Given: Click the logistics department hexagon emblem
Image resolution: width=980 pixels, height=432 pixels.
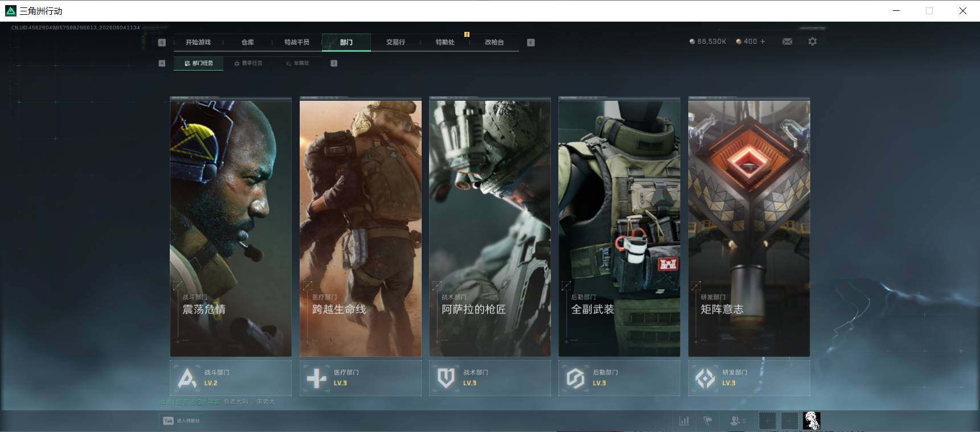Looking at the screenshot, I should [575, 378].
